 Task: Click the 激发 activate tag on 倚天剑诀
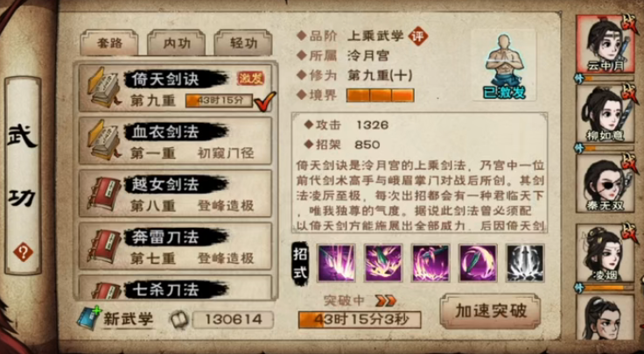(x=250, y=79)
